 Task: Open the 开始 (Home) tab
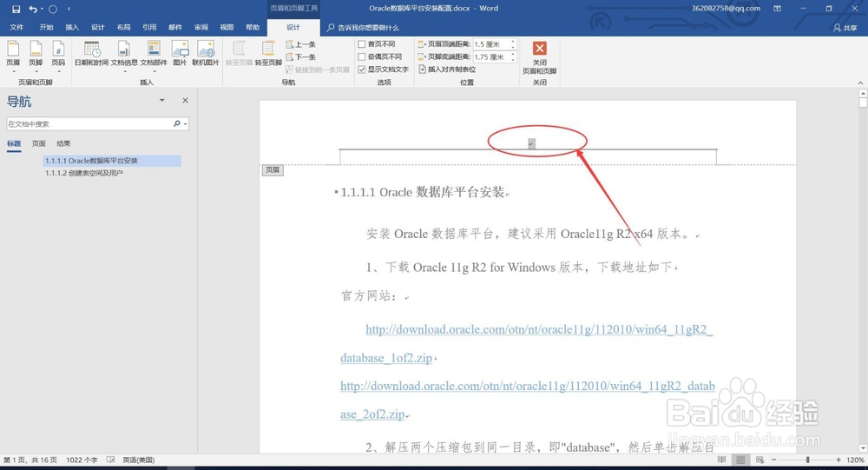coord(47,27)
